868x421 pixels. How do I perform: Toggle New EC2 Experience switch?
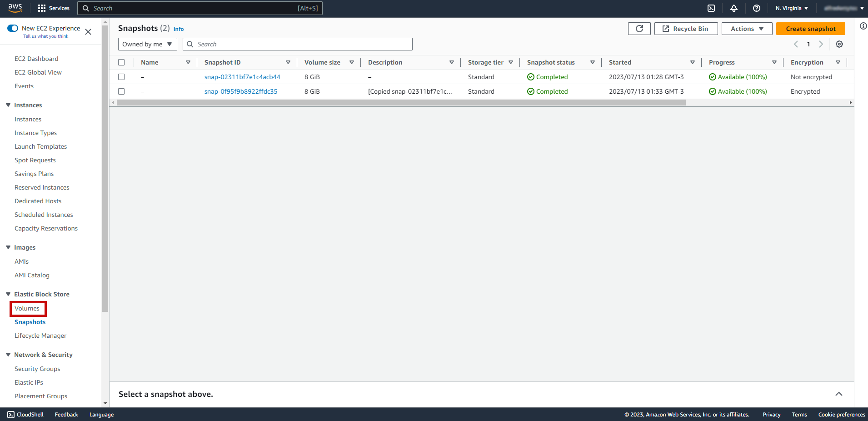coord(13,28)
